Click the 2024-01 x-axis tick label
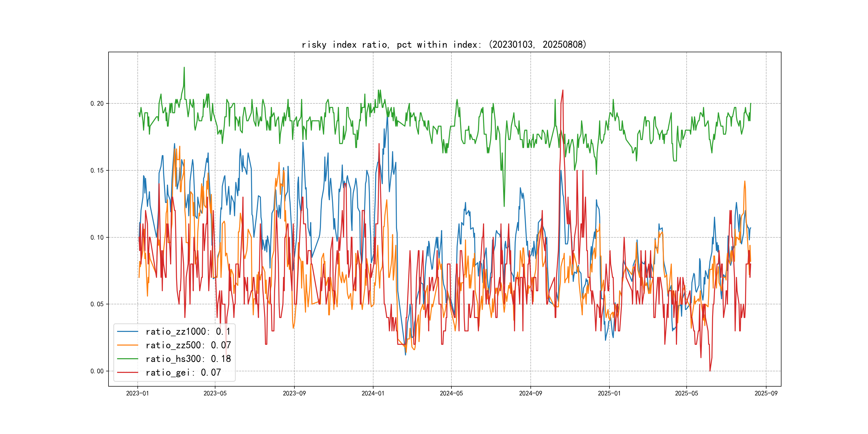Image resolution: width=868 pixels, height=434 pixels. click(373, 393)
